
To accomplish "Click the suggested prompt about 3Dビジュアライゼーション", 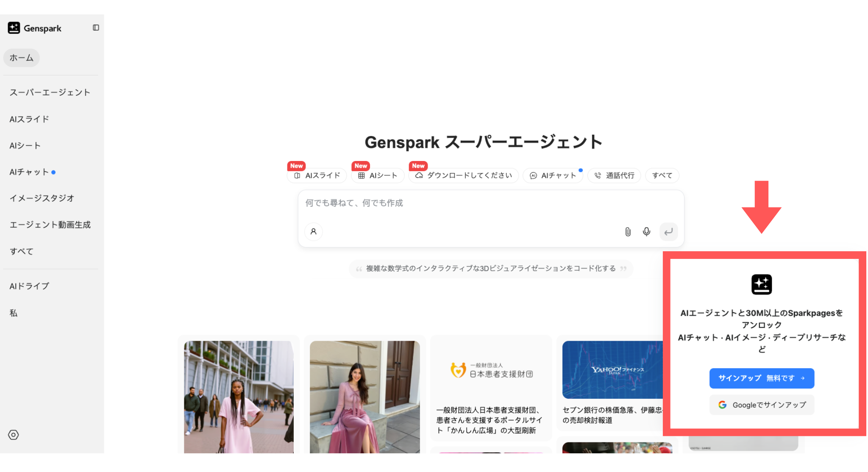I will [x=491, y=269].
